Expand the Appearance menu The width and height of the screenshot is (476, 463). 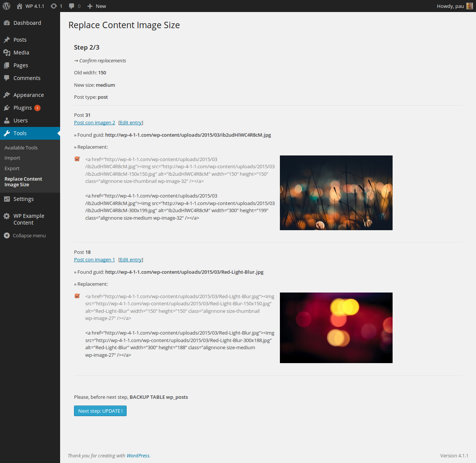pos(29,95)
